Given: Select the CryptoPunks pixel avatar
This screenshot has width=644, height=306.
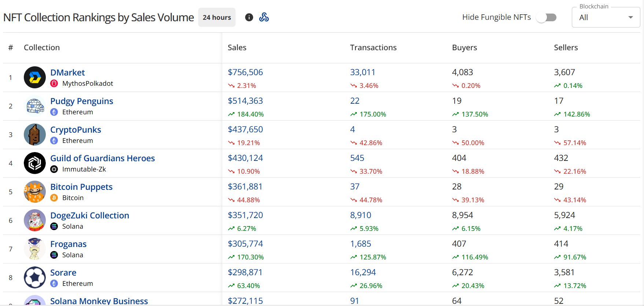Looking at the screenshot, I should (35, 134).
